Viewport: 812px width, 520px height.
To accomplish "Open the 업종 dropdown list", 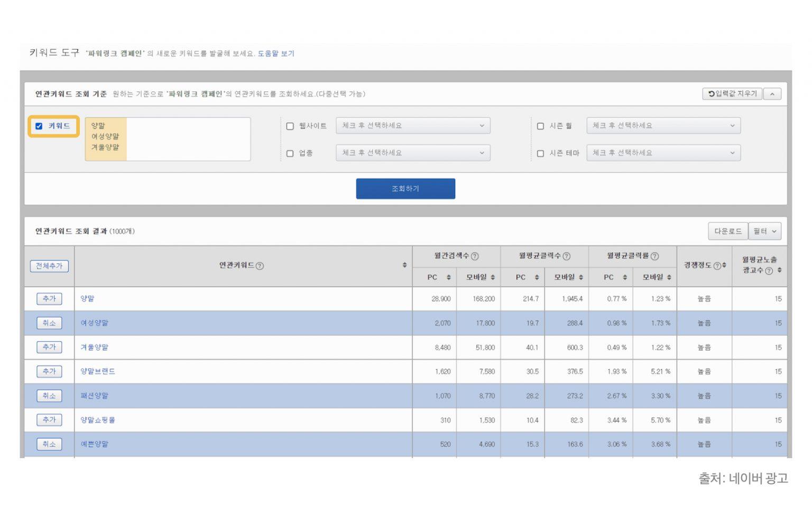I will pos(413,153).
